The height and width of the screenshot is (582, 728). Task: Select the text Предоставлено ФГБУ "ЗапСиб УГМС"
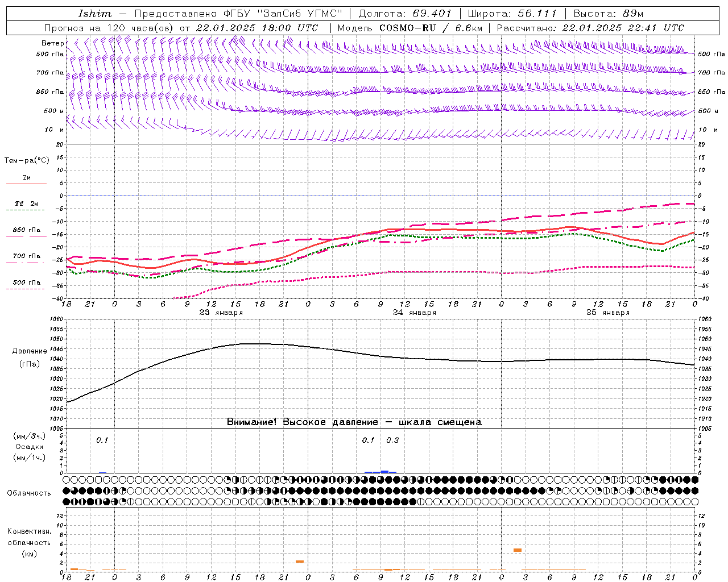pos(238,14)
